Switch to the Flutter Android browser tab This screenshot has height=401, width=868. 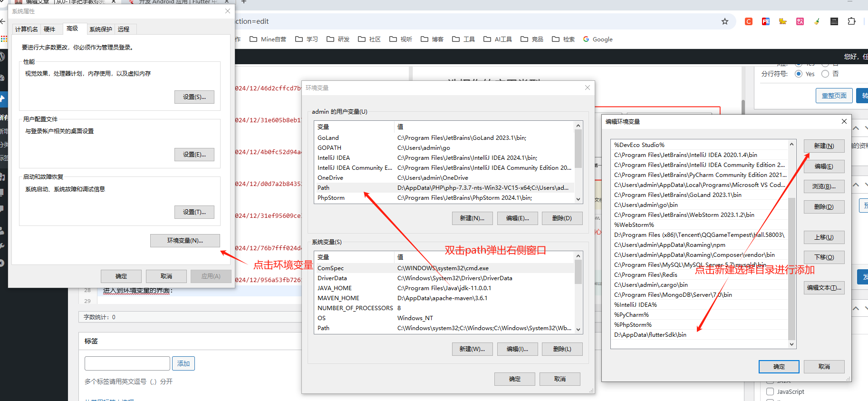[178, 2]
